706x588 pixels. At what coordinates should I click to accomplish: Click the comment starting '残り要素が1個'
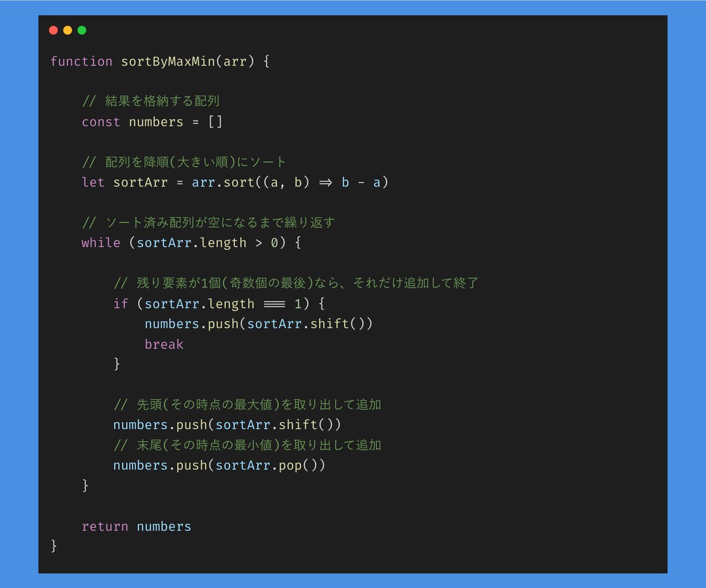296,283
